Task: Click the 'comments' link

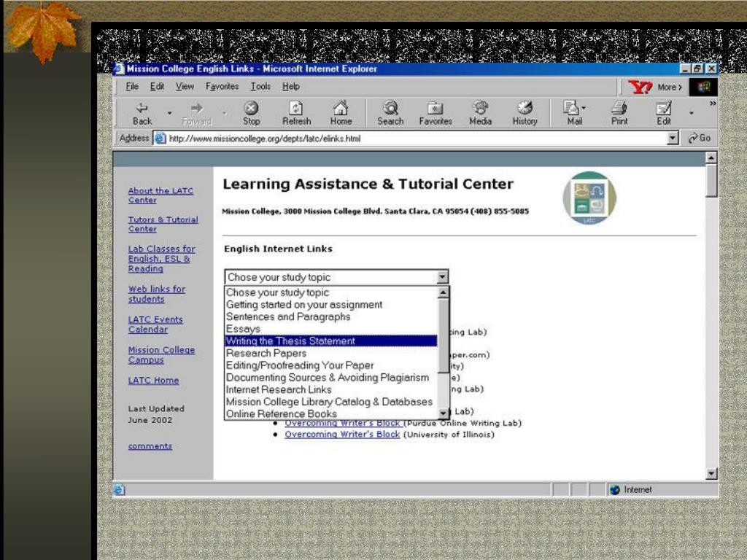Action: click(150, 446)
